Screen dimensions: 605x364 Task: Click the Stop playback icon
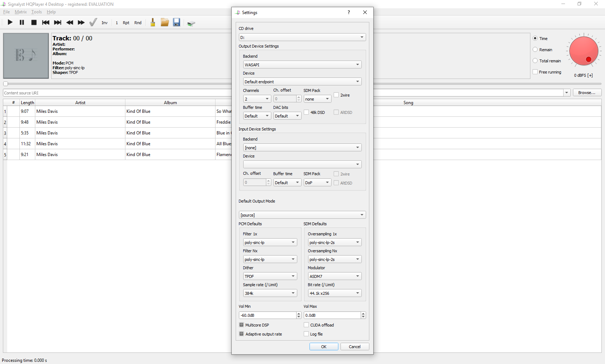pyautogui.click(x=34, y=22)
